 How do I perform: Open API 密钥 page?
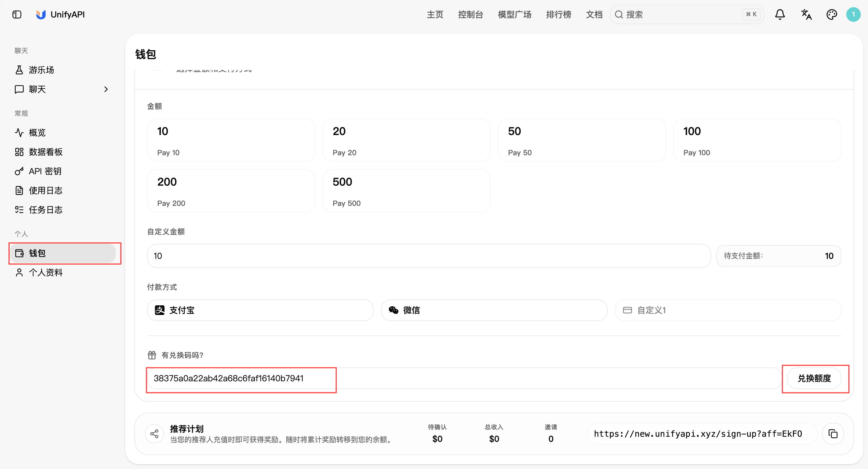(63, 171)
